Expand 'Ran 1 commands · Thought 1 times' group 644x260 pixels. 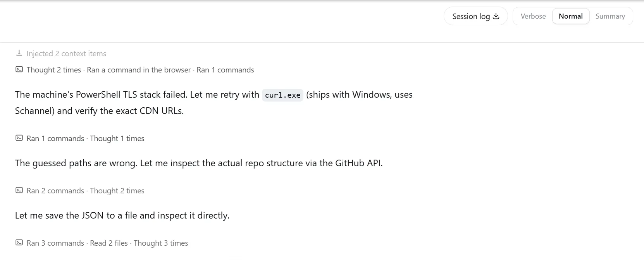click(80, 138)
